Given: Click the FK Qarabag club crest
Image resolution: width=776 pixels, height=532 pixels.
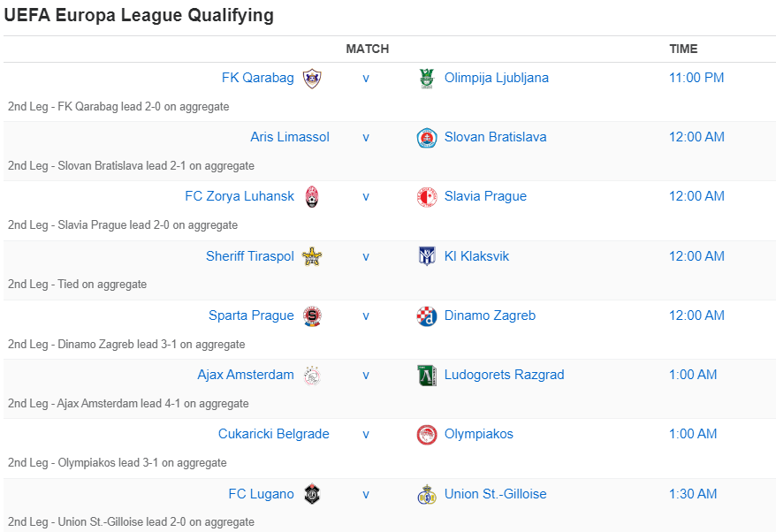Looking at the screenshot, I should click(311, 78).
